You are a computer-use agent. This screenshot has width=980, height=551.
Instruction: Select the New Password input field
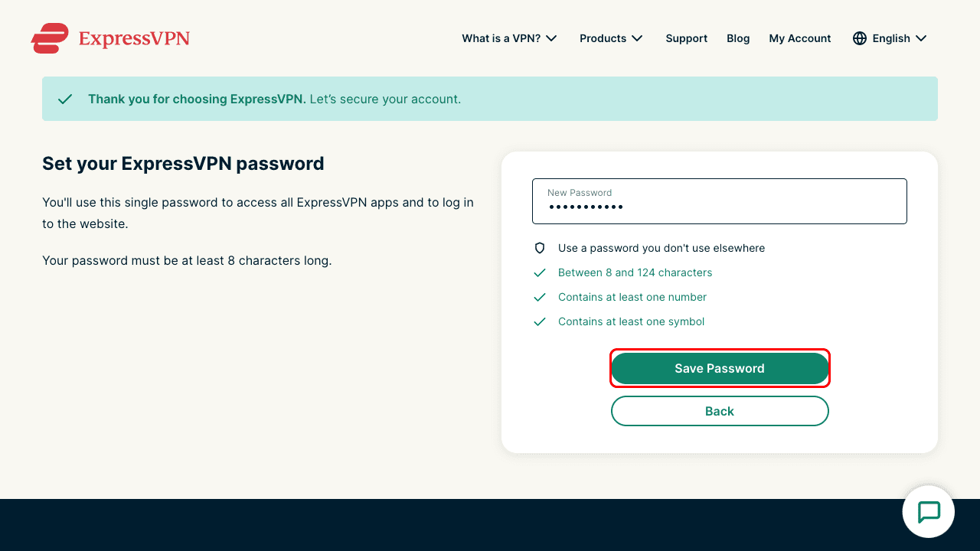tap(719, 201)
